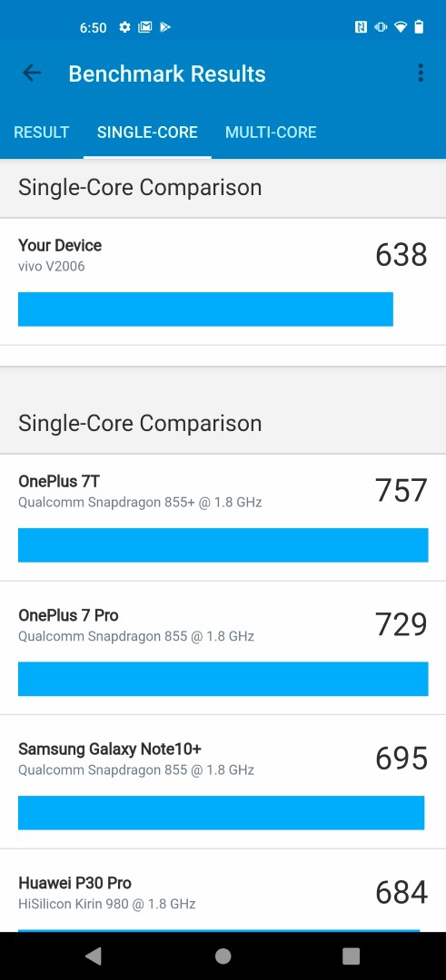Viewport: 446px width, 980px height.
Task: Tap the Gmail notification icon
Action: tap(145, 27)
